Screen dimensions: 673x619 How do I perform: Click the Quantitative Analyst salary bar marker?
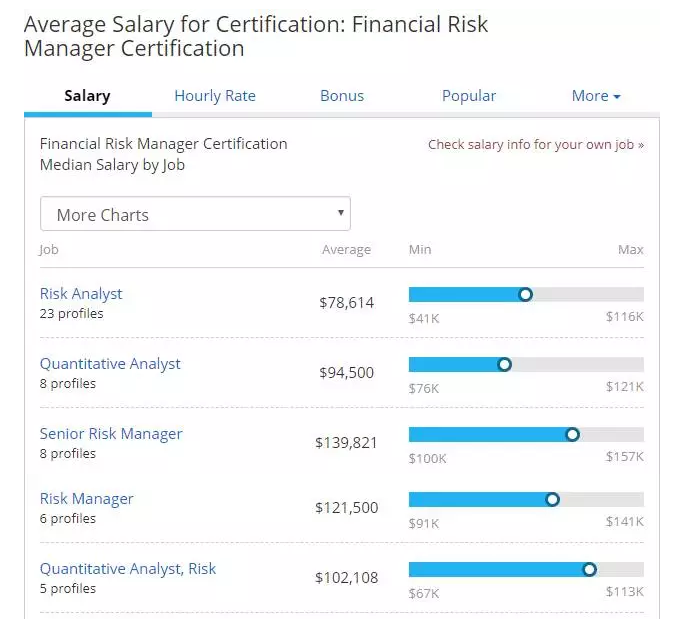(504, 364)
